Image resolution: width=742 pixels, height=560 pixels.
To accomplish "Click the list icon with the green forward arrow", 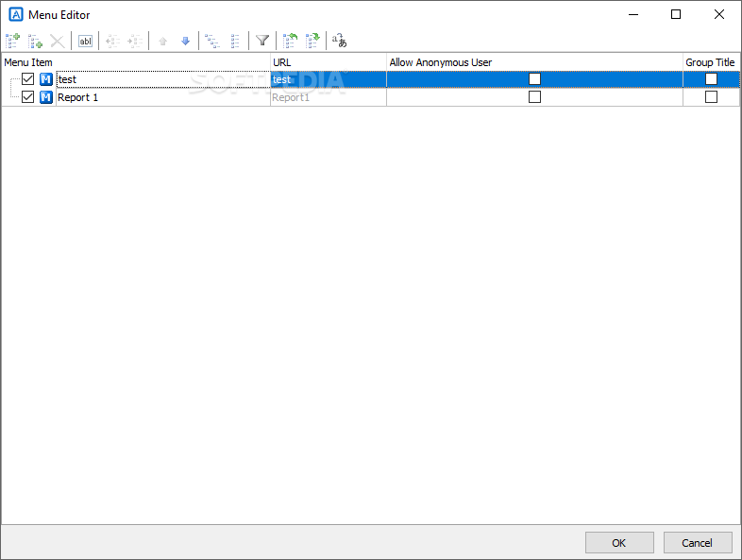I will [312, 41].
